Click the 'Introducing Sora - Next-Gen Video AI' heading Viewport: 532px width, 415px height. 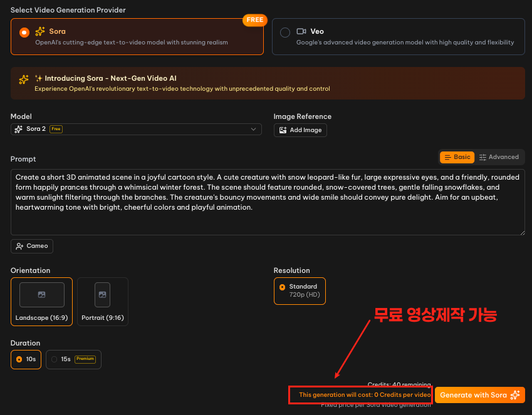[x=111, y=78]
